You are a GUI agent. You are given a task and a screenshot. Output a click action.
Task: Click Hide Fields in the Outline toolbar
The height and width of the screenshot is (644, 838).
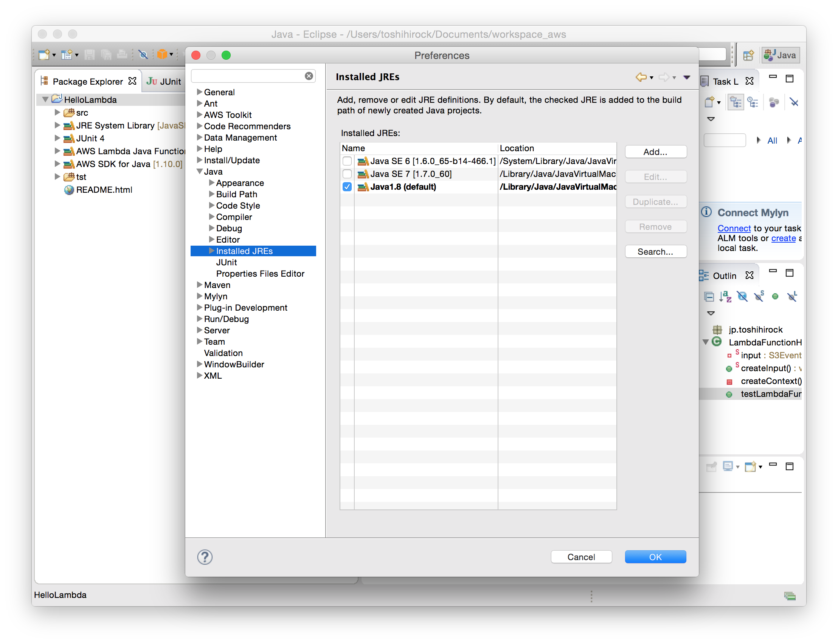743,296
